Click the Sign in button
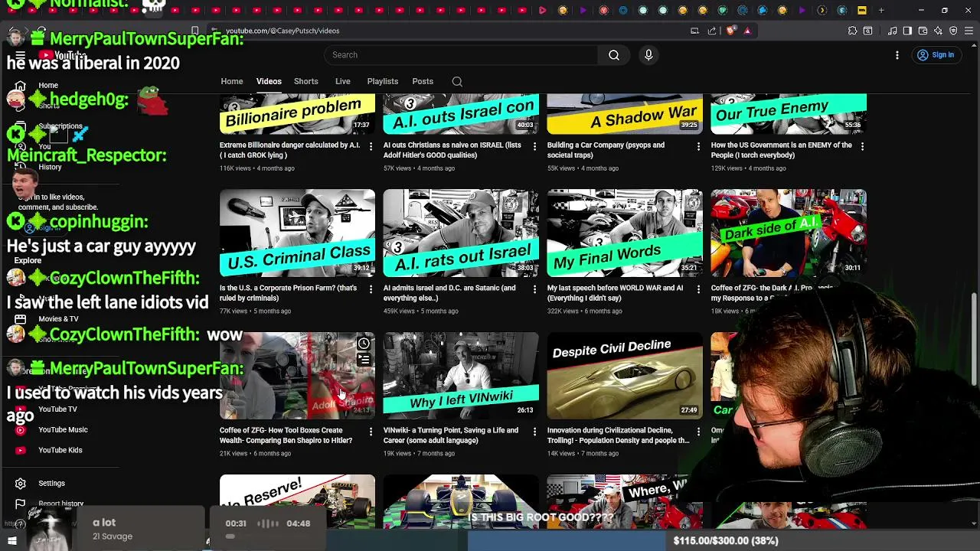This screenshot has height=551, width=980. [936, 55]
